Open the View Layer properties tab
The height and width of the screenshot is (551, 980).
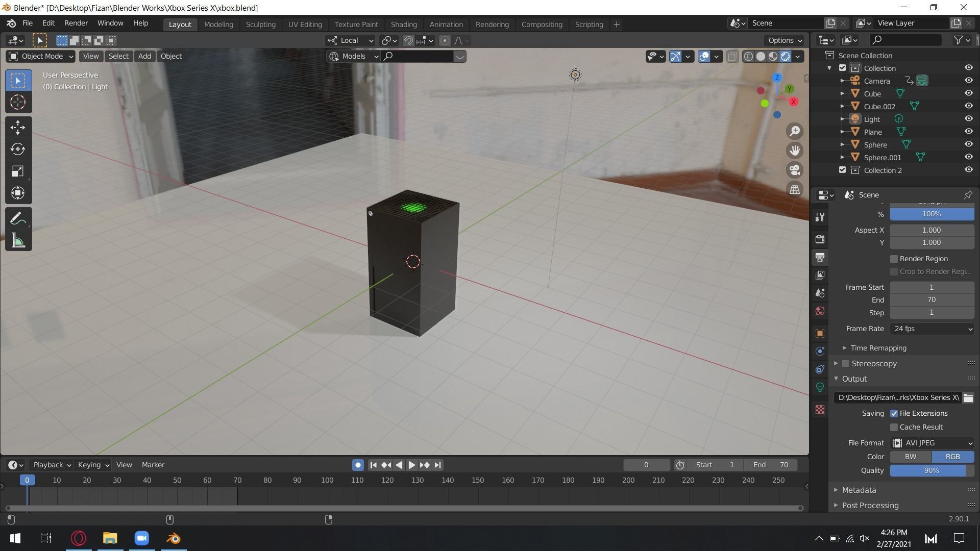820,275
